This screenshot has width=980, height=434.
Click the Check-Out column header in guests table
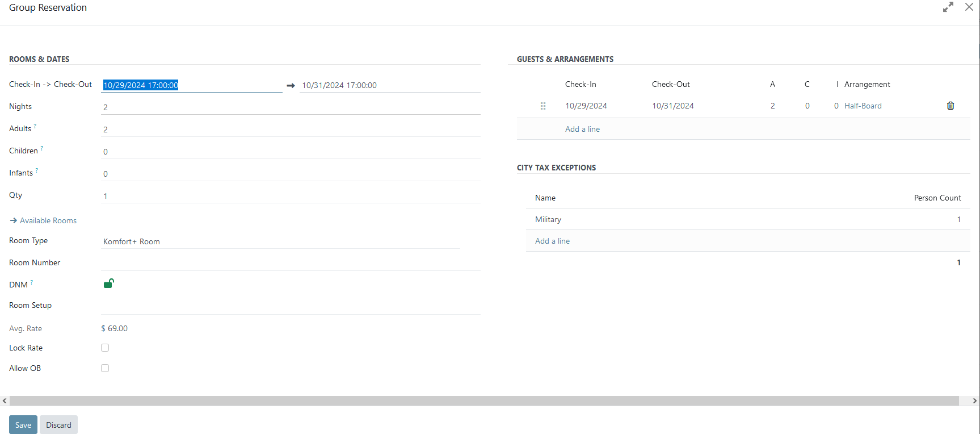671,84
